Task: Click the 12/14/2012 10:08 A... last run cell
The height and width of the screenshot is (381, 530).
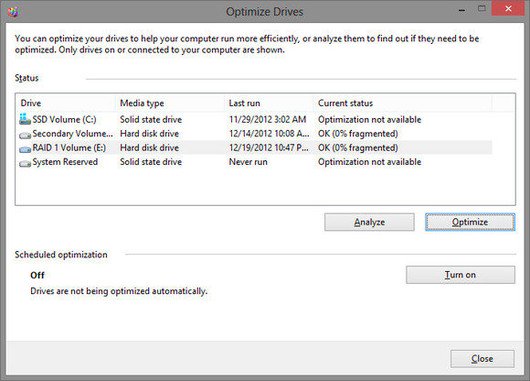Action: [269, 134]
